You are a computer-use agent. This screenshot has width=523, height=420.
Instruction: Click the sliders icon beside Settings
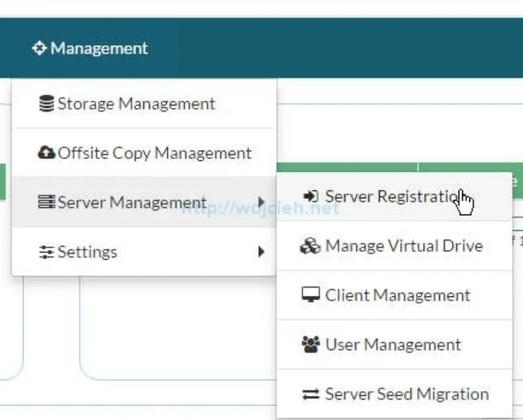click(46, 251)
